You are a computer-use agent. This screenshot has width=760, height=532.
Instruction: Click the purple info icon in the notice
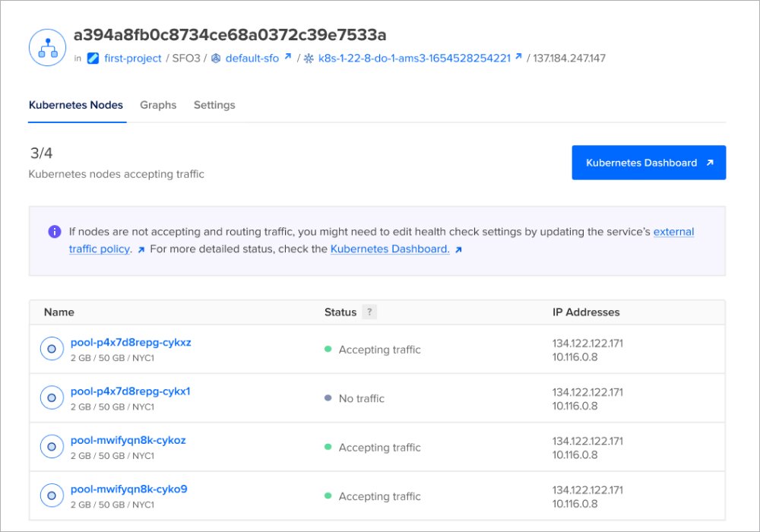(55, 232)
